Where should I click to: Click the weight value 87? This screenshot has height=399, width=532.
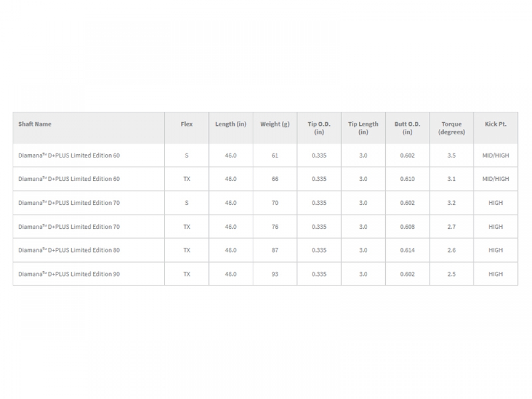pyautogui.click(x=275, y=250)
